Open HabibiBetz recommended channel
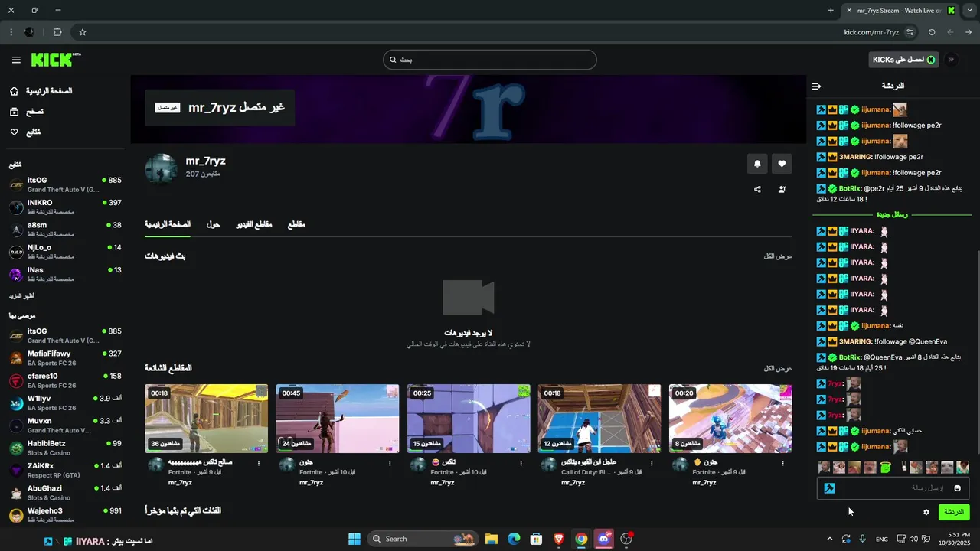 coord(65,447)
